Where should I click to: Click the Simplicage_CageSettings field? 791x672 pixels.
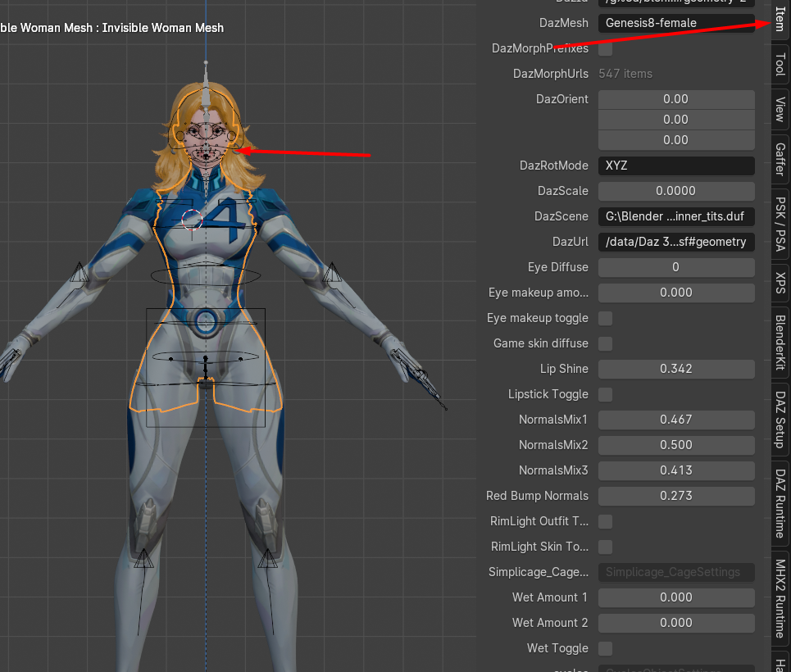(x=676, y=572)
